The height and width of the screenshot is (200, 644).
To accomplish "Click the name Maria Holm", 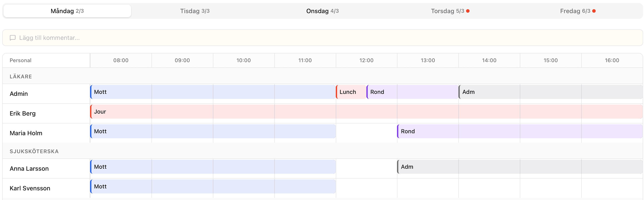I will (26, 133).
